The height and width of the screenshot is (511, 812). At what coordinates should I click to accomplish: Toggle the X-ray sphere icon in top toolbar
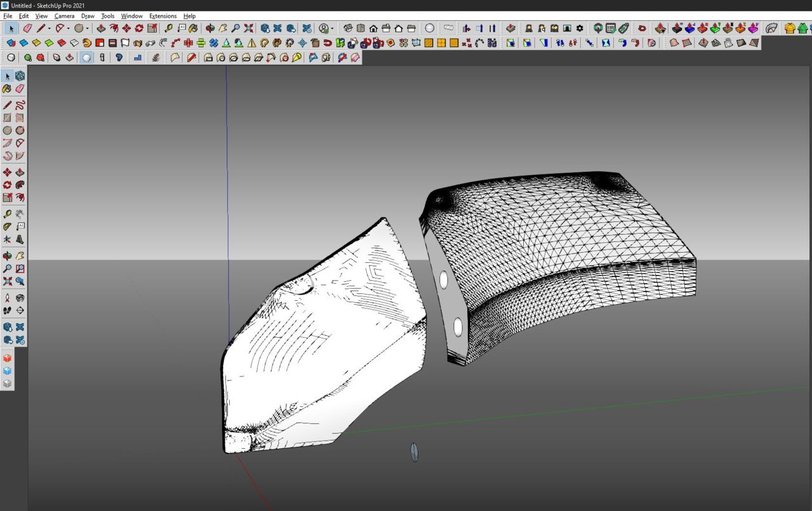click(430, 29)
